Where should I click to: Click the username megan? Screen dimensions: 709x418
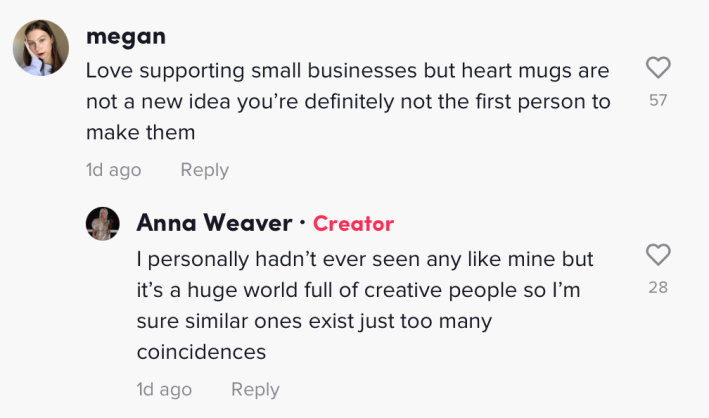126,37
